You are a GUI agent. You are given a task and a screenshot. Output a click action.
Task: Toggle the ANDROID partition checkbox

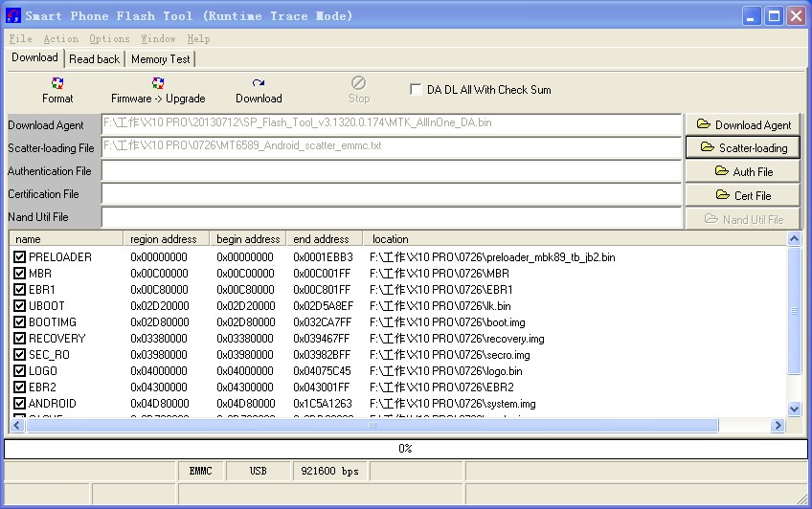(x=20, y=404)
